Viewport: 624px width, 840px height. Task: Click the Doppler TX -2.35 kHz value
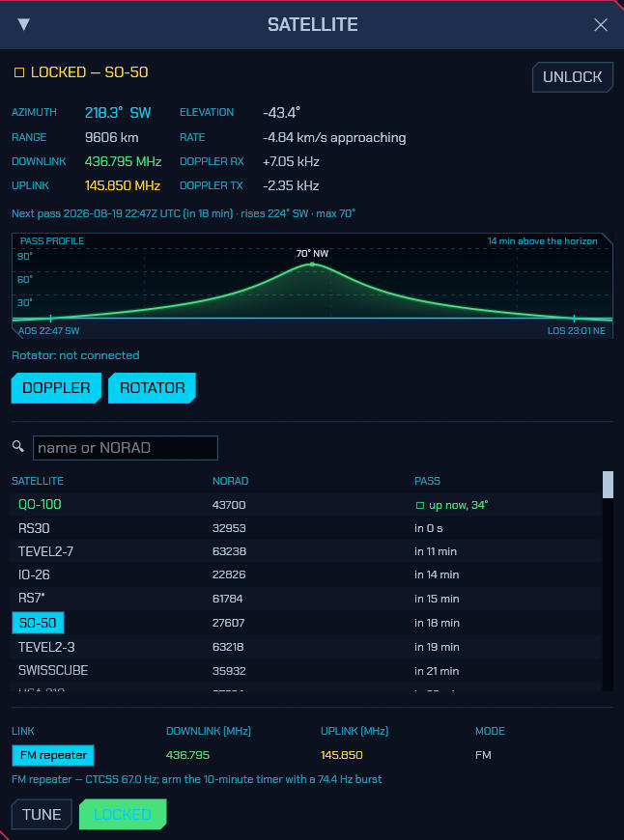pos(291,186)
